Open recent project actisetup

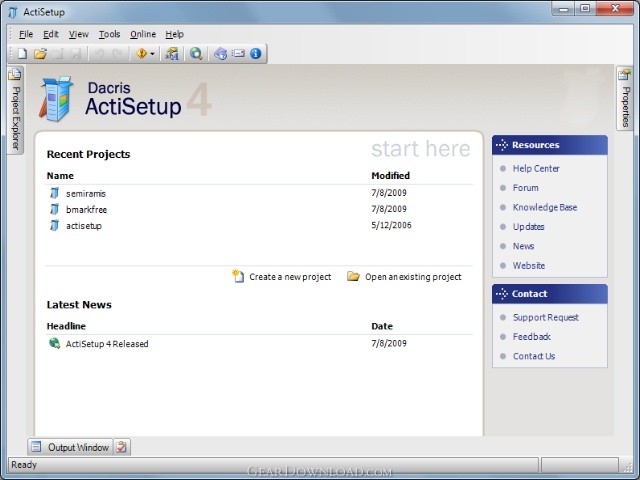[84, 226]
